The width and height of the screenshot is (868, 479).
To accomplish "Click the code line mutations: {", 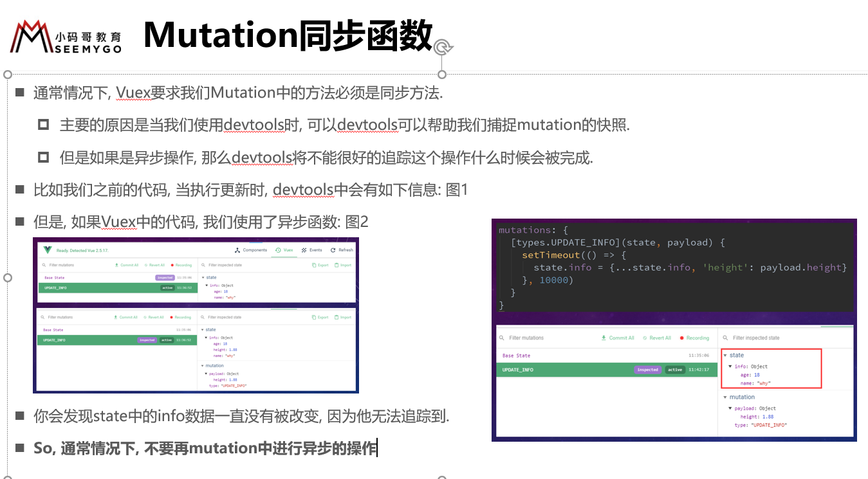I will 533,230.
